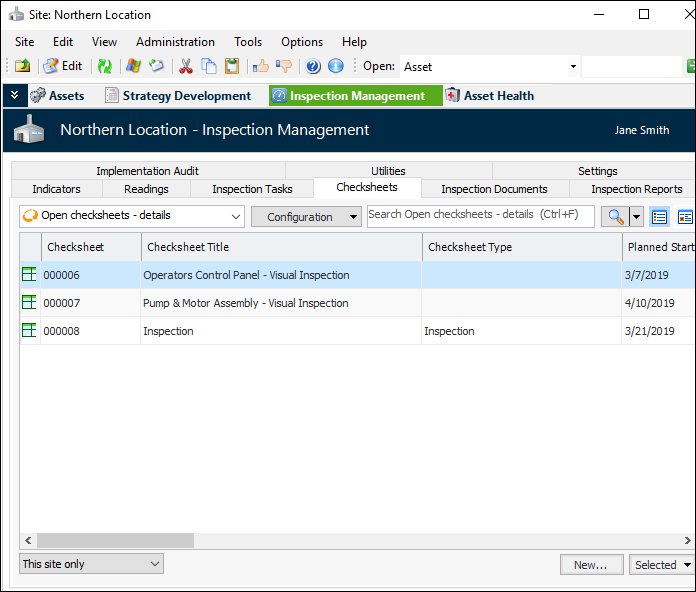
Task: Click the thumbs up icon
Action: coord(261,66)
